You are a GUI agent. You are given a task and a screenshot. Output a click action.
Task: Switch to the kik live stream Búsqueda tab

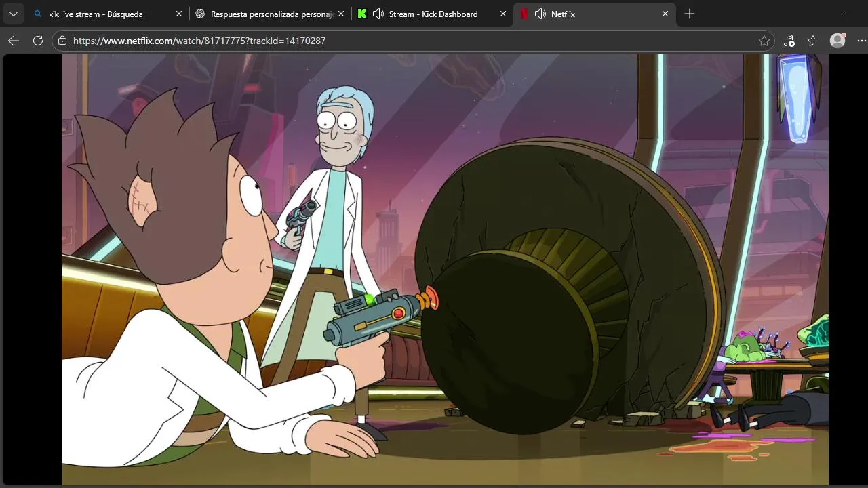(x=107, y=14)
